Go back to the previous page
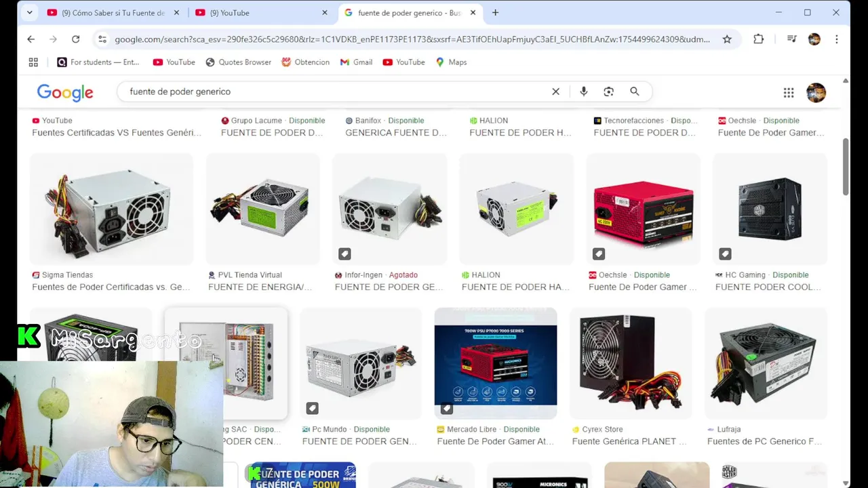This screenshot has width=868, height=488. (x=31, y=39)
